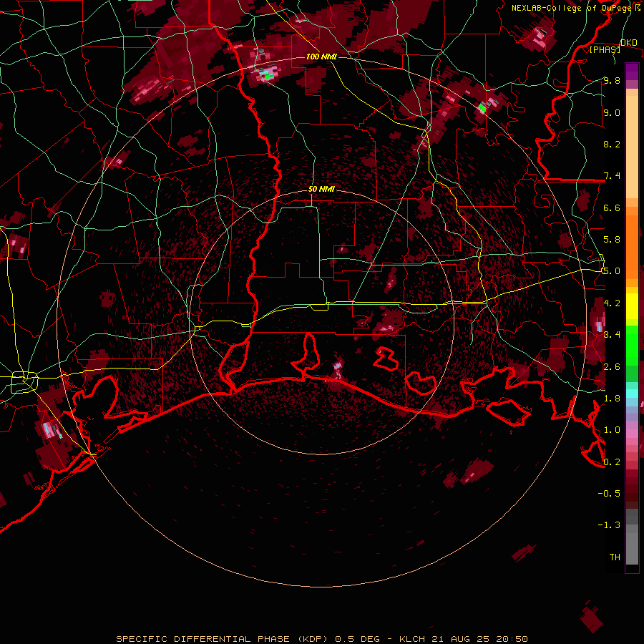Click the 1.0 value on color scale
The width and height of the screenshot is (644, 644).
[612, 430]
